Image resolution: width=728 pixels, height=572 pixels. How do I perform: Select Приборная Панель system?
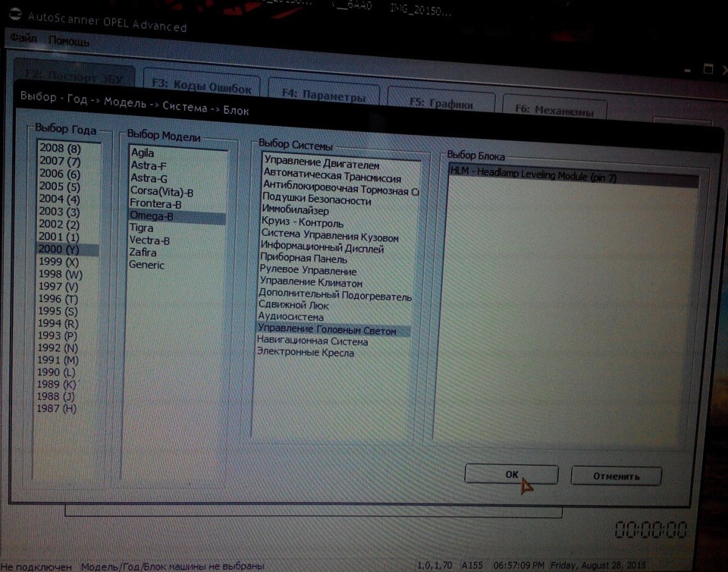(x=303, y=259)
